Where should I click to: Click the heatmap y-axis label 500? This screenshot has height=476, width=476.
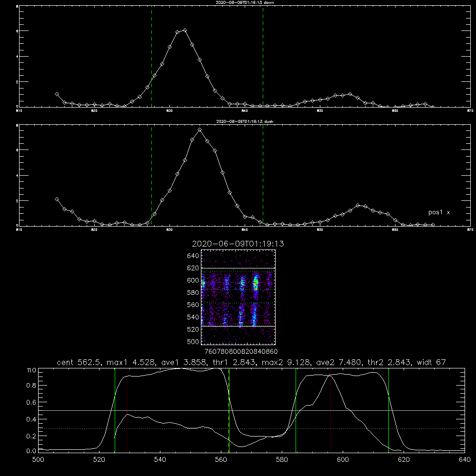[193, 341]
